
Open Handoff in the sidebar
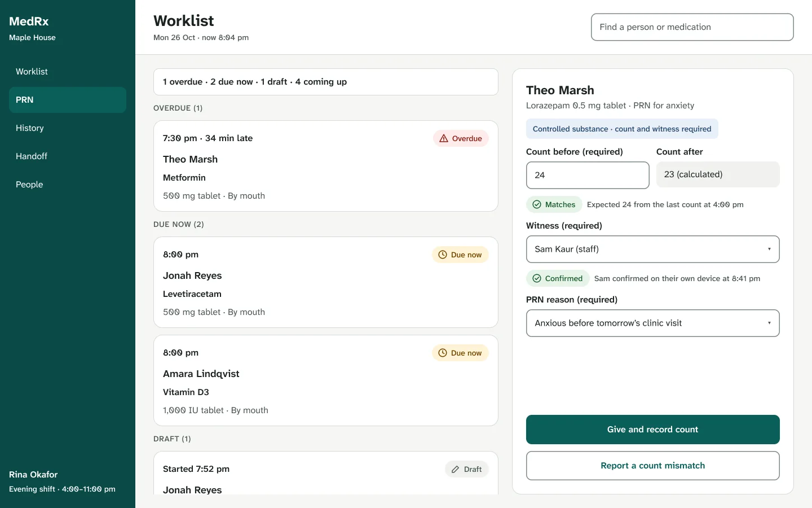[68, 156]
